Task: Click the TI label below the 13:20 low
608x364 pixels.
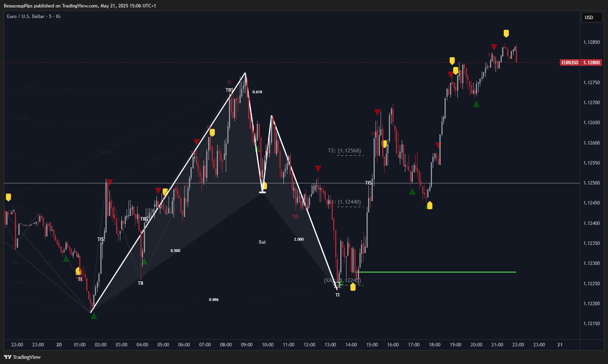Action: tap(337, 295)
